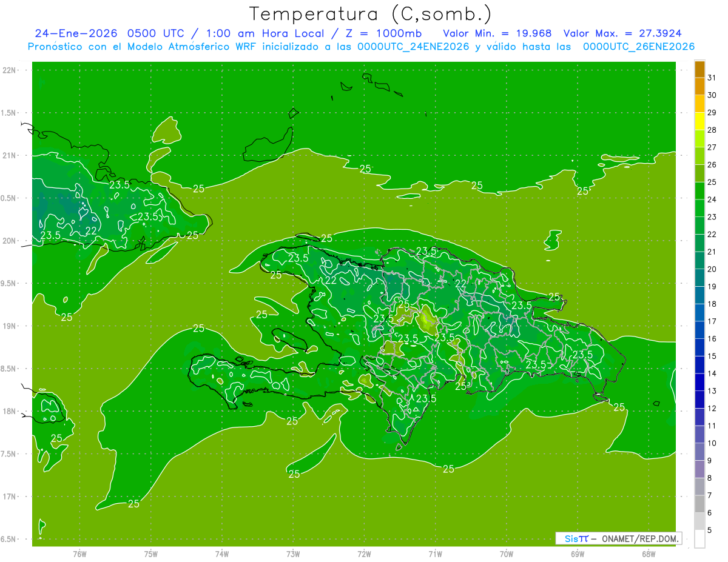Select the 72W longitude axis label
The height and width of the screenshot is (562, 728).
click(364, 554)
